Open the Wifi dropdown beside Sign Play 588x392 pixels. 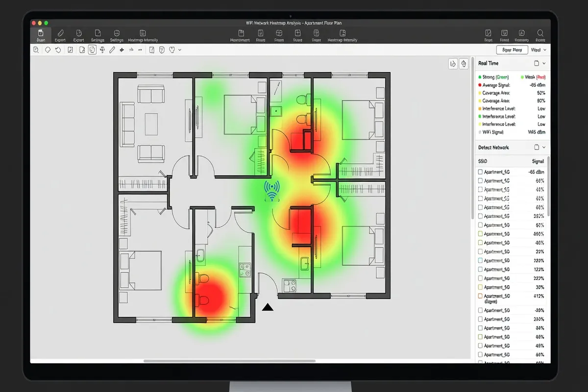tap(538, 50)
